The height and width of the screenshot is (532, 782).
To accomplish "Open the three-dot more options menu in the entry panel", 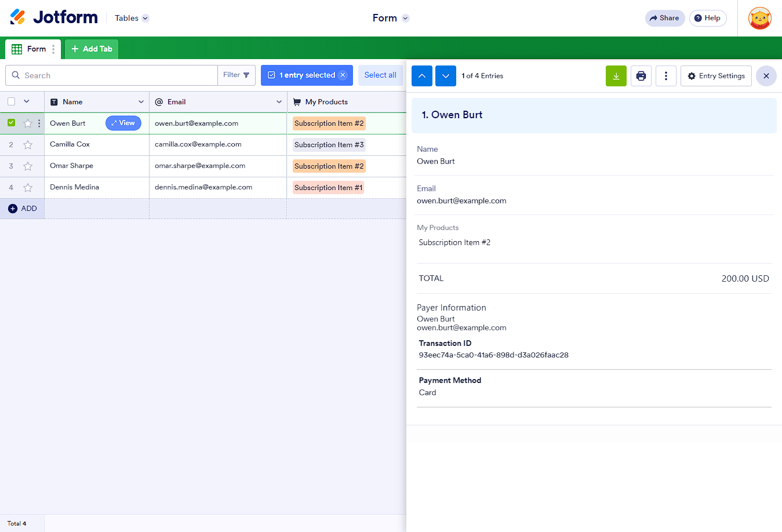I will coord(665,76).
